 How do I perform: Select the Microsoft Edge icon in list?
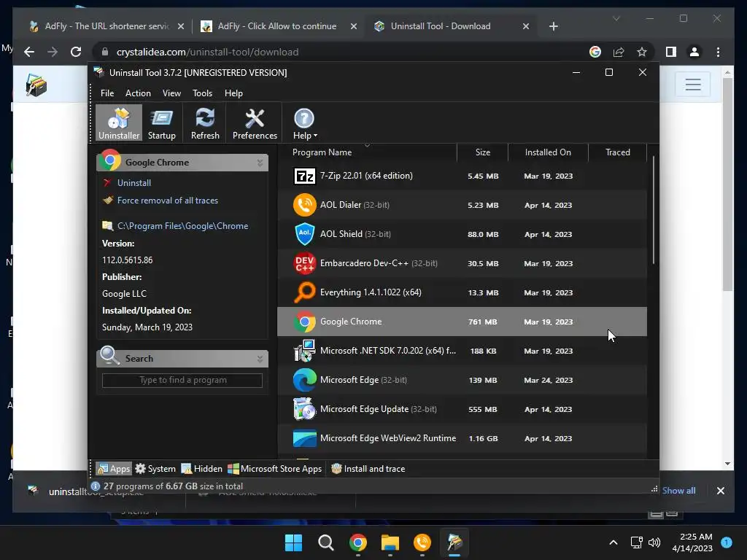304,380
